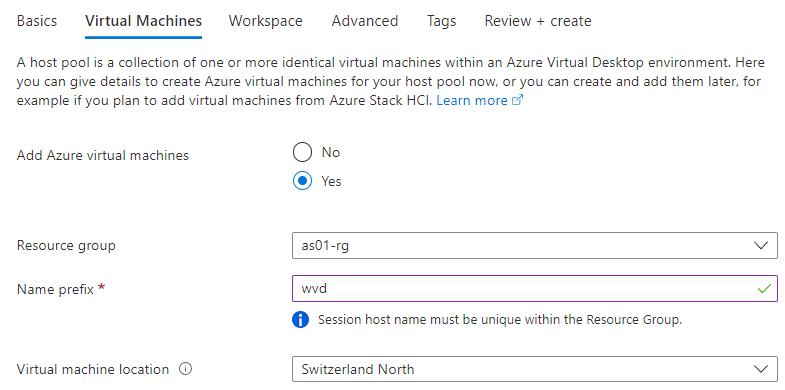
Task: Go to the Advanced tab
Action: point(364,21)
